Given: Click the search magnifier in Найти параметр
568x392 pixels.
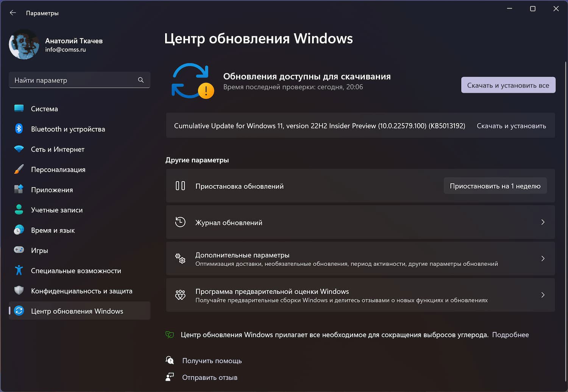Looking at the screenshot, I should tap(140, 80).
